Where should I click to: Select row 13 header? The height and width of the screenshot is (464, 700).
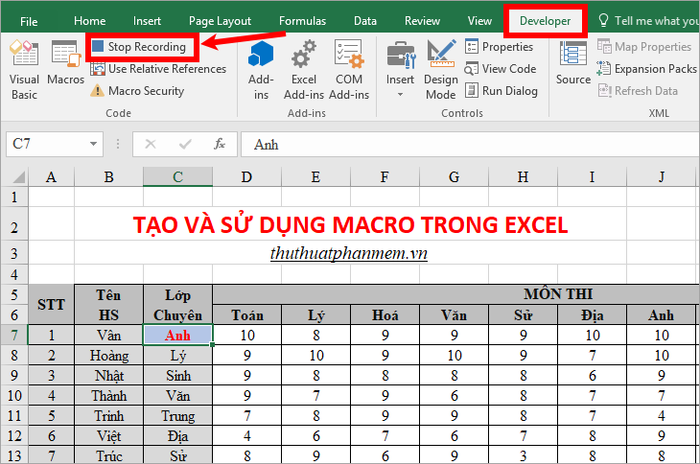point(14,456)
